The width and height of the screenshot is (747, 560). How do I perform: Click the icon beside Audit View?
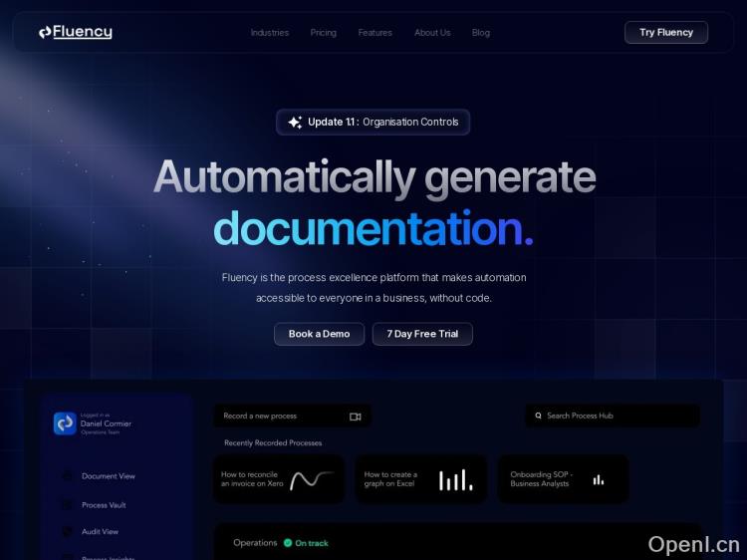(68, 532)
